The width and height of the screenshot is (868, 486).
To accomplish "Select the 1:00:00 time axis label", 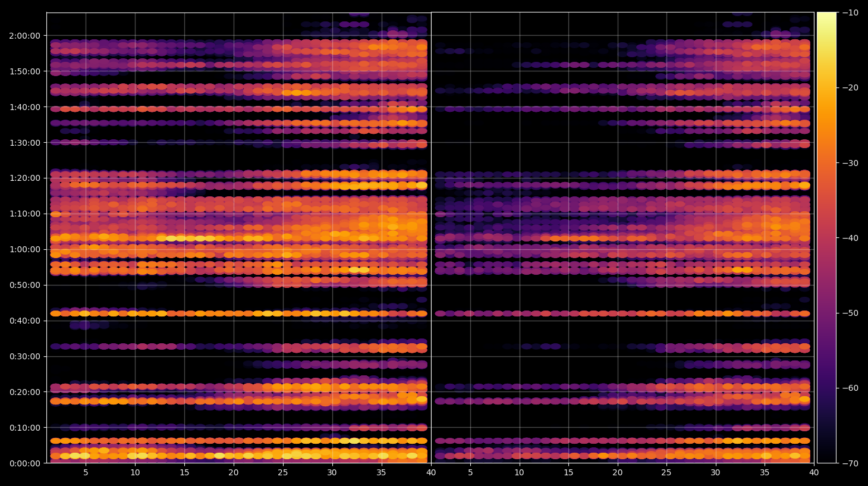I will pos(25,249).
